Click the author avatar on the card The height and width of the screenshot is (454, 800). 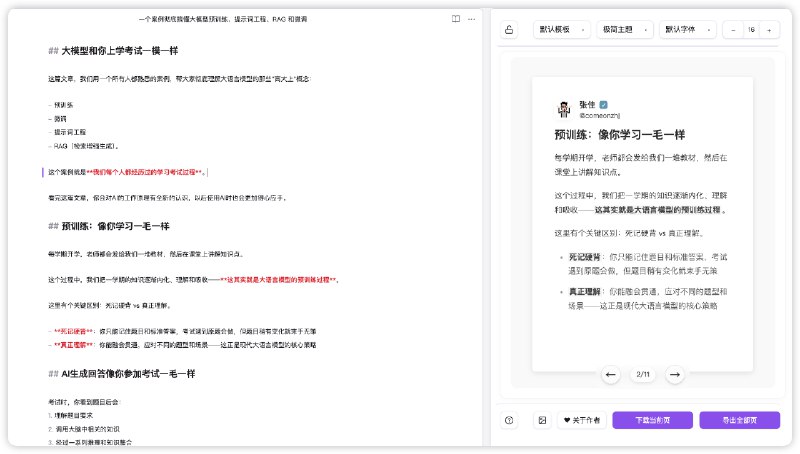[x=564, y=109]
